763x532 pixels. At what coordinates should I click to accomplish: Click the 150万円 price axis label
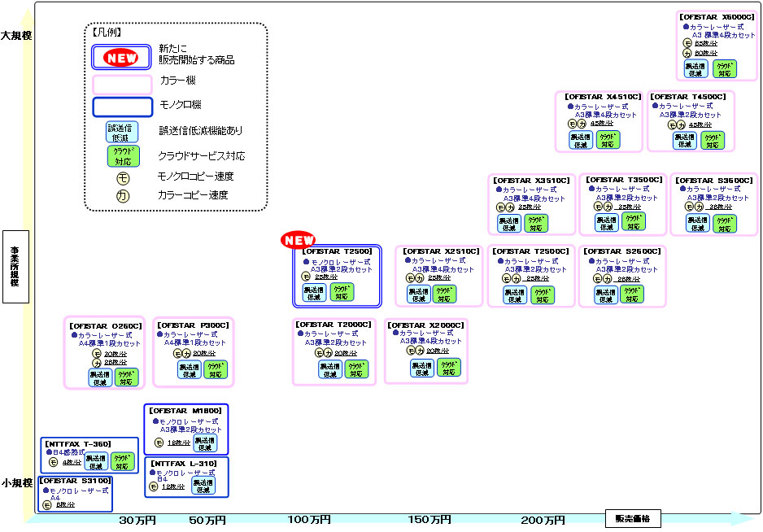pyautogui.click(x=429, y=520)
